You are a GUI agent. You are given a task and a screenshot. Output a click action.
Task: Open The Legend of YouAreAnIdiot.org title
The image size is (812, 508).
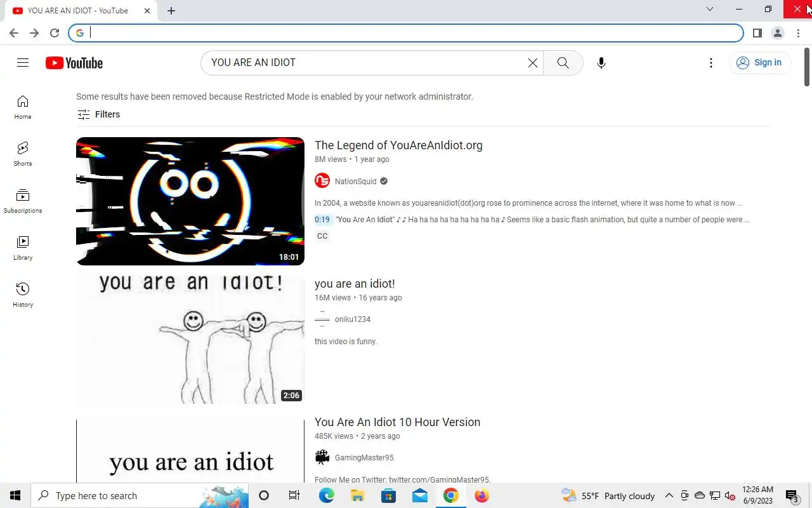click(398, 145)
